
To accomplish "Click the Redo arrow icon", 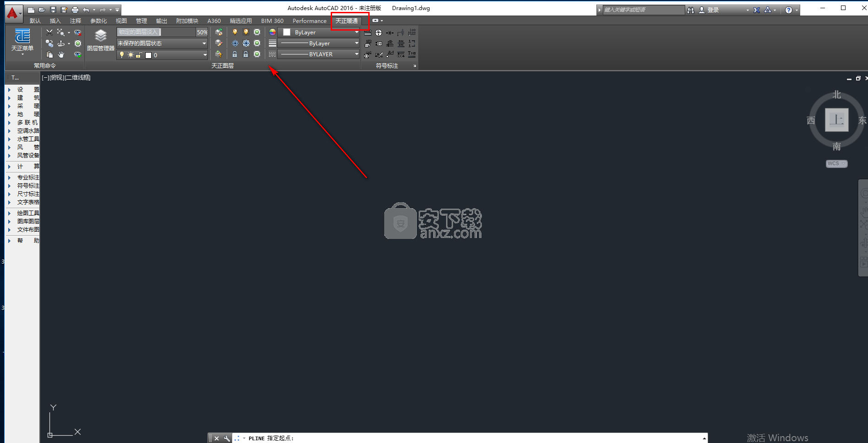I will tap(103, 10).
